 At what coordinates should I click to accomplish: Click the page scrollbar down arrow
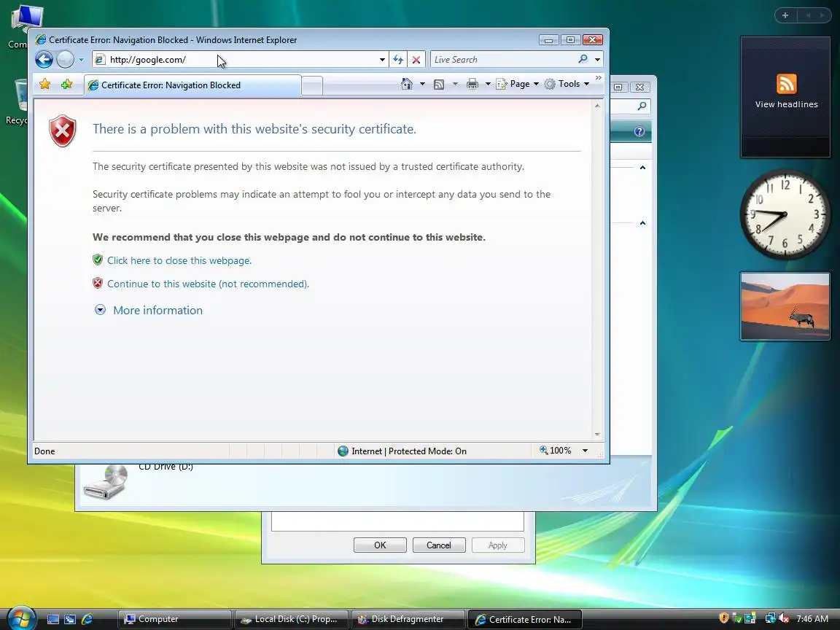tap(597, 435)
